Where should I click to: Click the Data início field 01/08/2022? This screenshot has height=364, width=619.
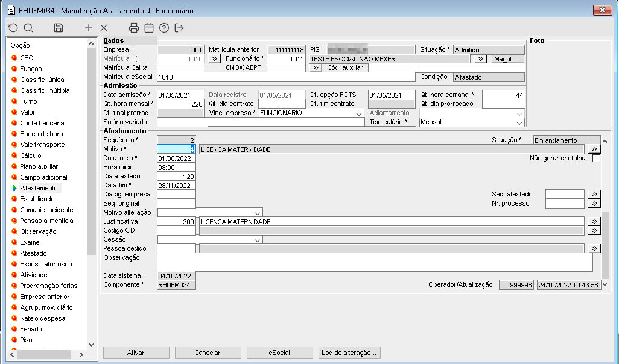click(176, 158)
